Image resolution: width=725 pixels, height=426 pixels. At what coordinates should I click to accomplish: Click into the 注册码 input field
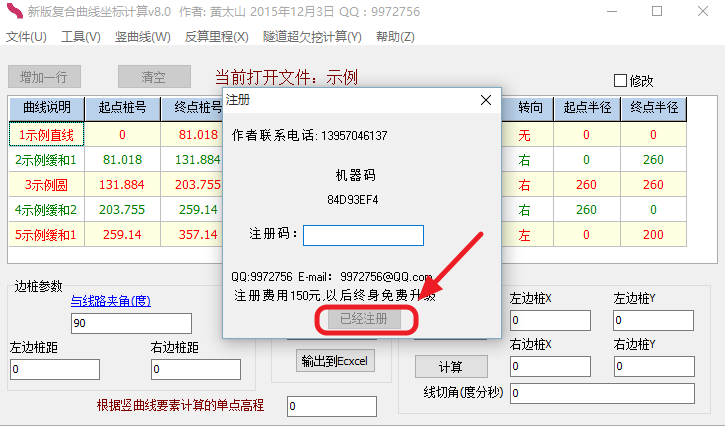coord(363,235)
